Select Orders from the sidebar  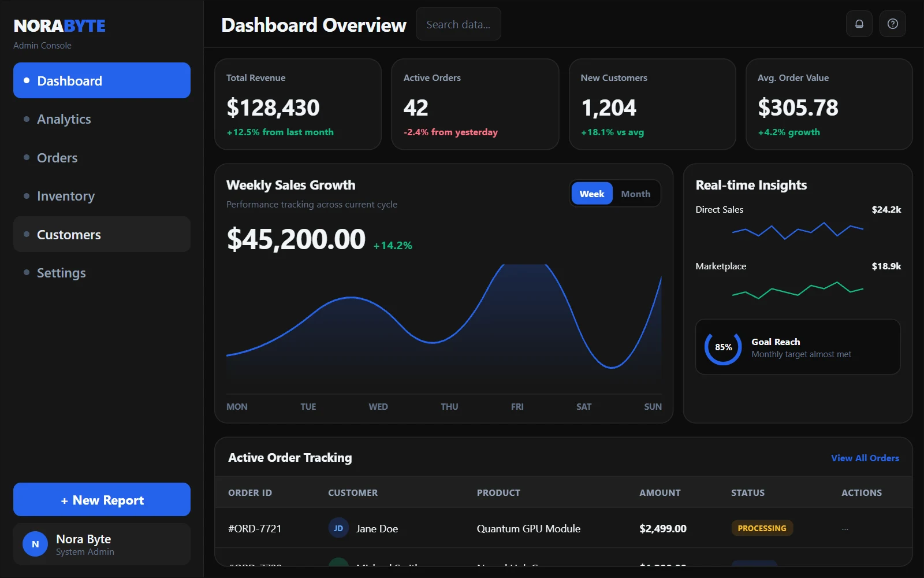tap(57, 157)
